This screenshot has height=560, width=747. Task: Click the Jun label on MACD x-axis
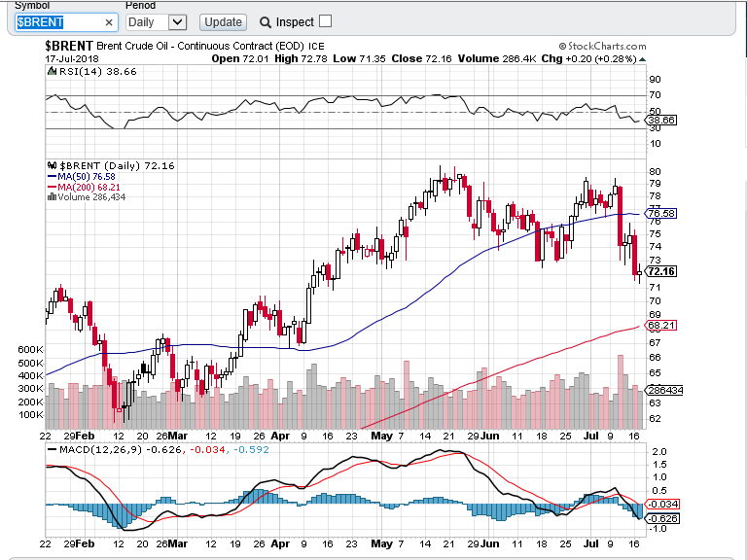(x=490, y=543)
